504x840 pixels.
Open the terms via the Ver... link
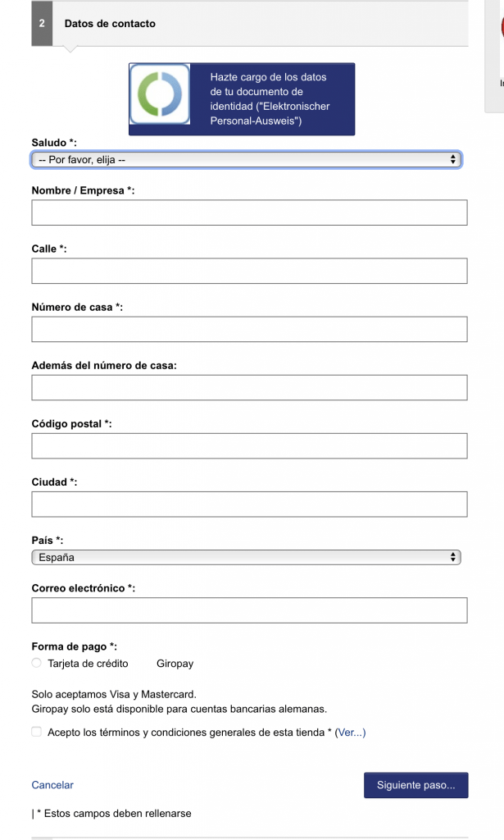350,733
